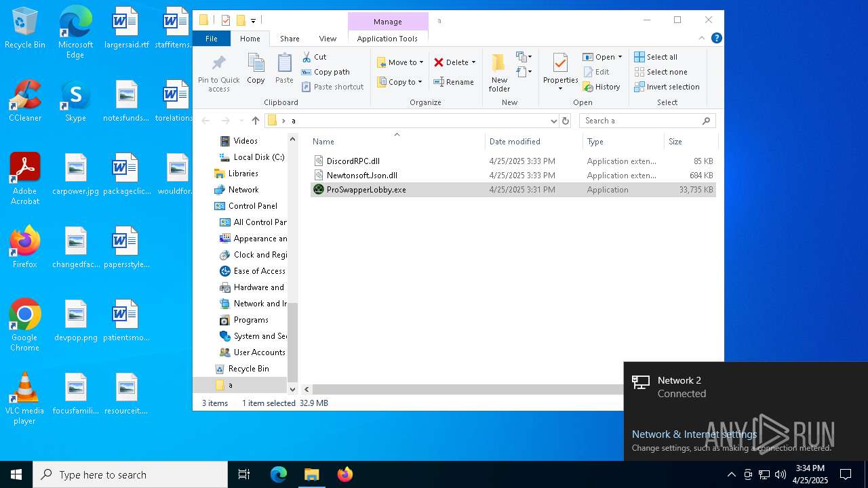Go up one folder level
Viewport: 868px width, 488px height.
[255, 121]
